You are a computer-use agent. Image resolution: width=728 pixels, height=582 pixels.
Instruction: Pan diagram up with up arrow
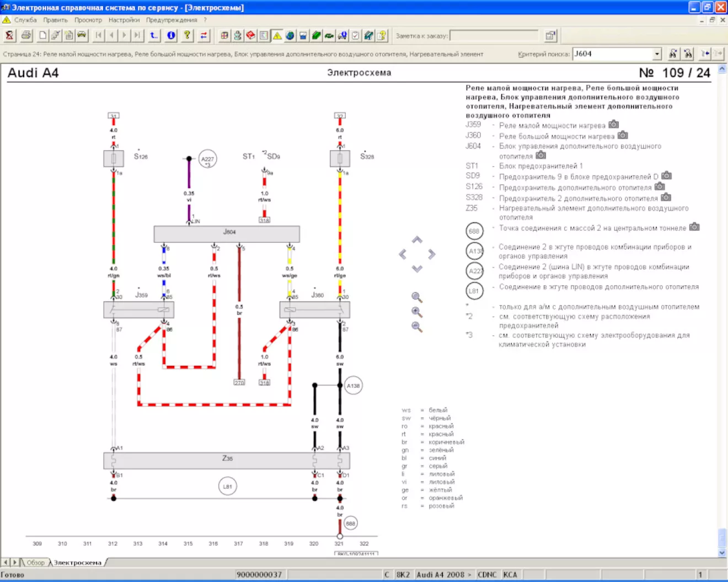(x=417, y=240)
